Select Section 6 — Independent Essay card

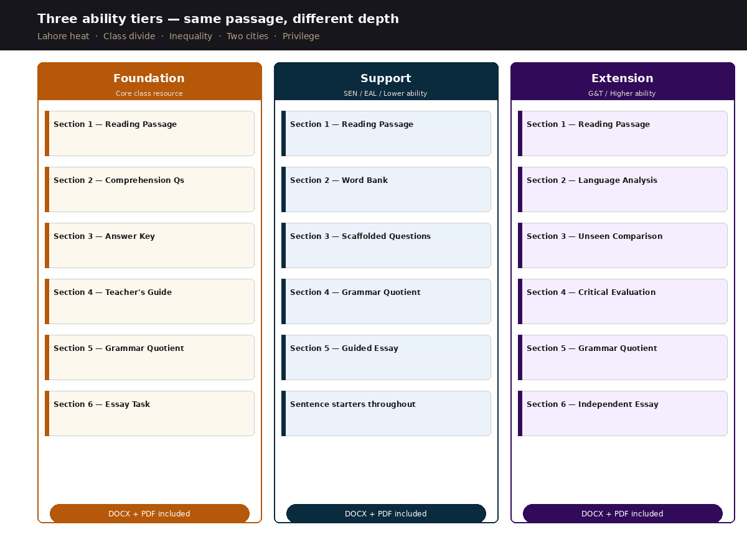(x=622, y=414)
